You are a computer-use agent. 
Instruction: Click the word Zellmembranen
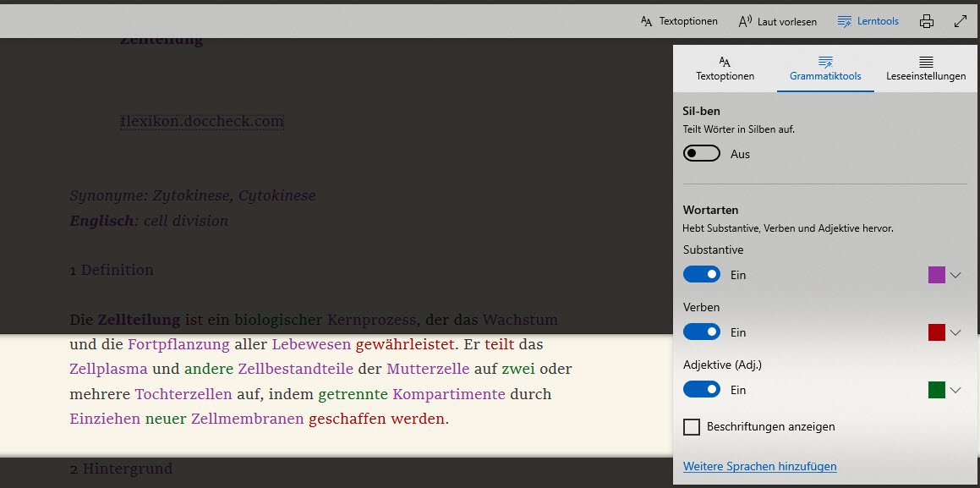coord(248,419)
